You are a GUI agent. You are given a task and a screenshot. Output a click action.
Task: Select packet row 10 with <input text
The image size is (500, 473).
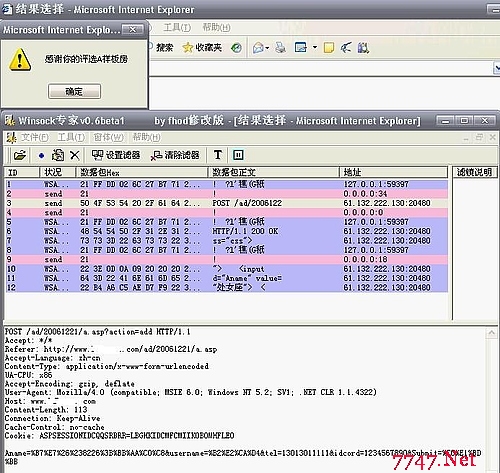(x=227, y=269)
